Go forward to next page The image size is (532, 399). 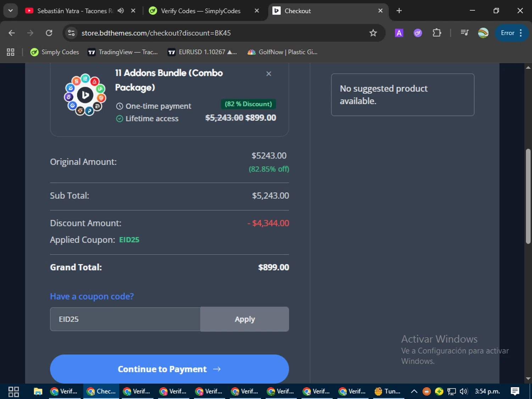point(30,33)
